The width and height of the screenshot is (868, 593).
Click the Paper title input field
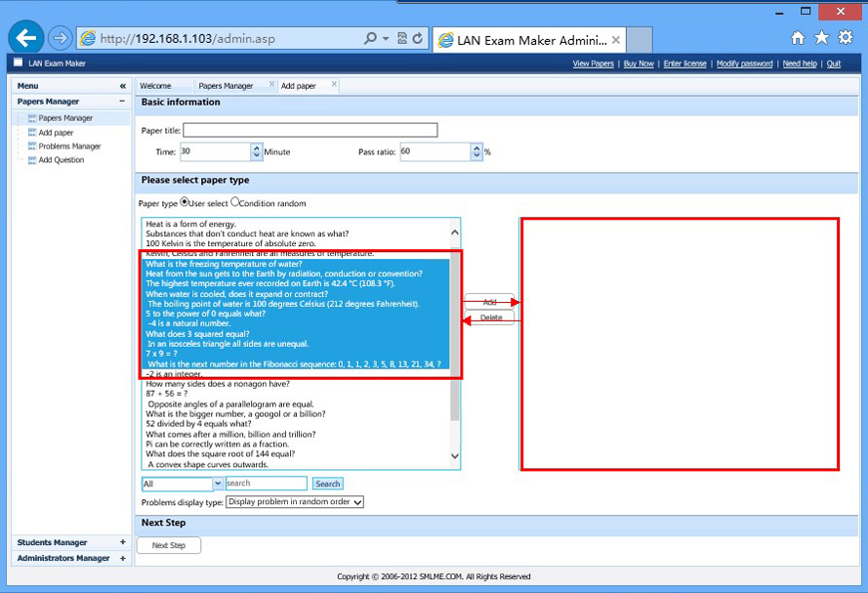tap(310, 130)
